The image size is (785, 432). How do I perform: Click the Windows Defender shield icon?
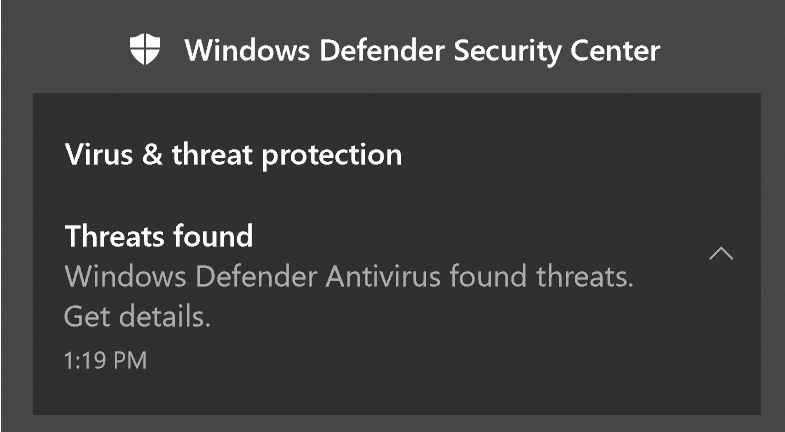point(145,48)
